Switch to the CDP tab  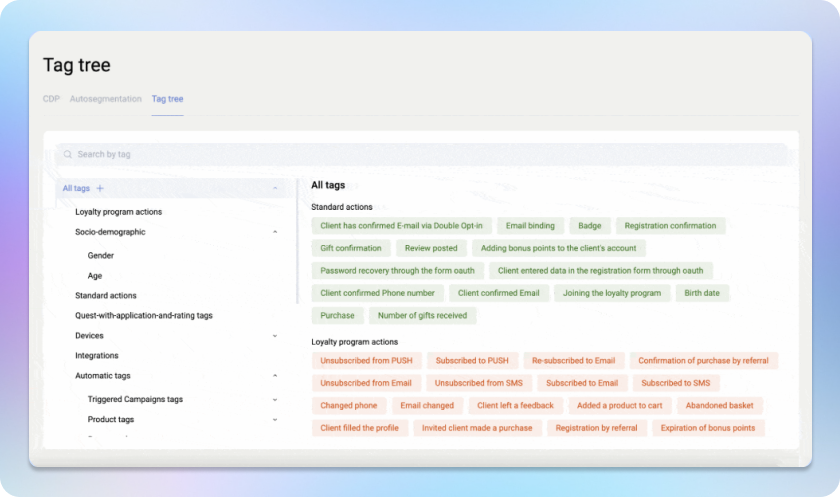pyautogui.click(x=51, y=99)
